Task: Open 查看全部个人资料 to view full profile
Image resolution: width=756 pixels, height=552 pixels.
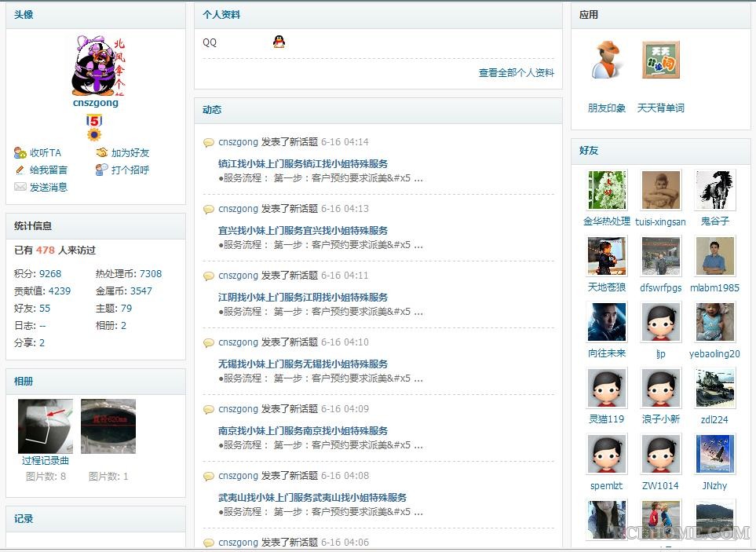Action: tap(517, 73)
